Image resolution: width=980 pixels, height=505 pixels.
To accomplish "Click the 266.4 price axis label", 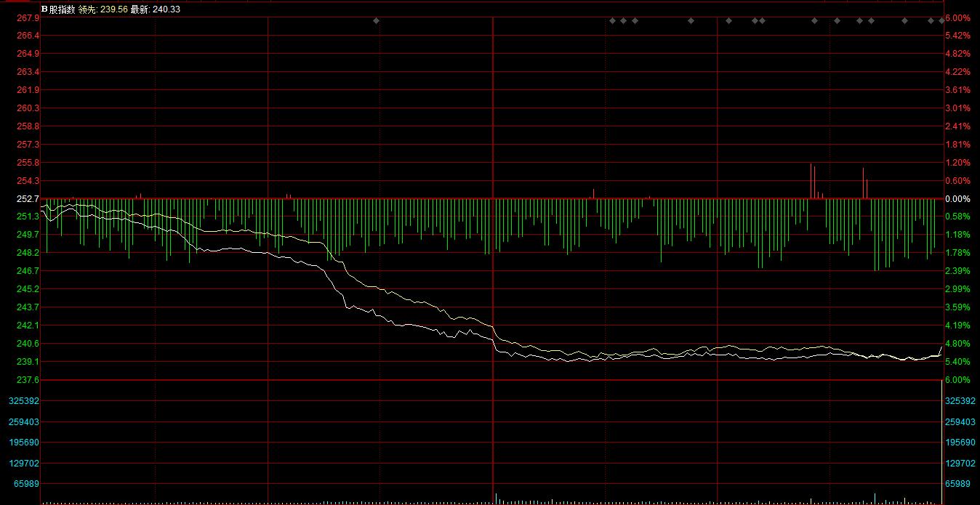I will pyautogui.click(x=28, y=36).
